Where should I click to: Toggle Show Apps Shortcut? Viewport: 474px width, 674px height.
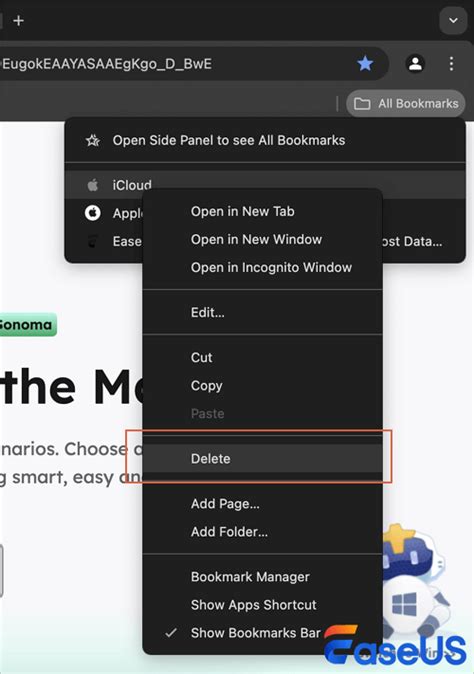pos(263,605)
